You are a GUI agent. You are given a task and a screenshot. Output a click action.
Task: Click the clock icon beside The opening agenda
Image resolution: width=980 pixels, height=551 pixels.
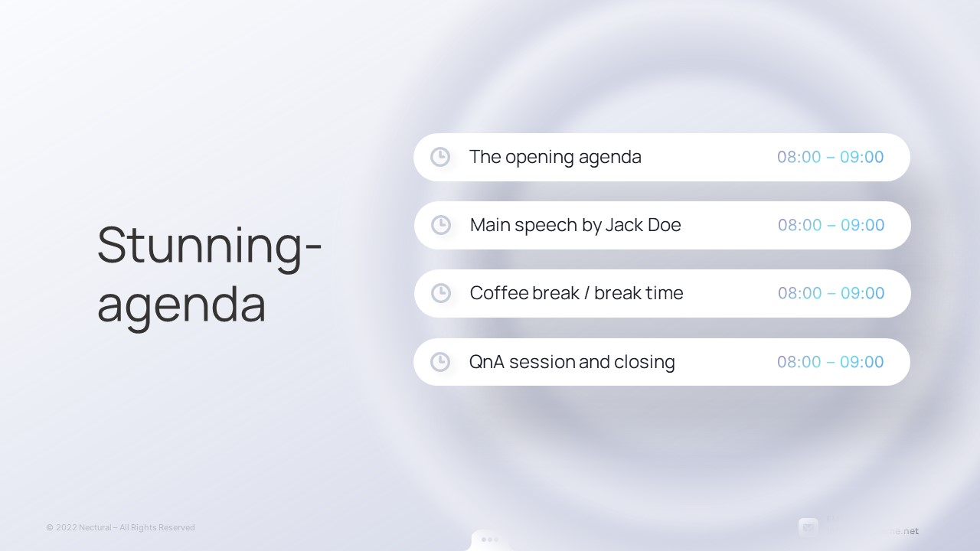click(x=440, y=157)
